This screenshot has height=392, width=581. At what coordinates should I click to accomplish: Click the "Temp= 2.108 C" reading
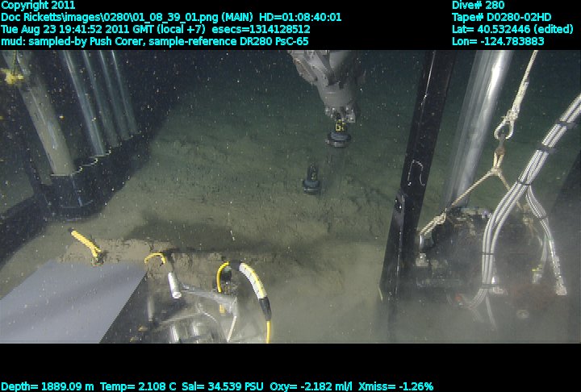click(x=138, y=386)
